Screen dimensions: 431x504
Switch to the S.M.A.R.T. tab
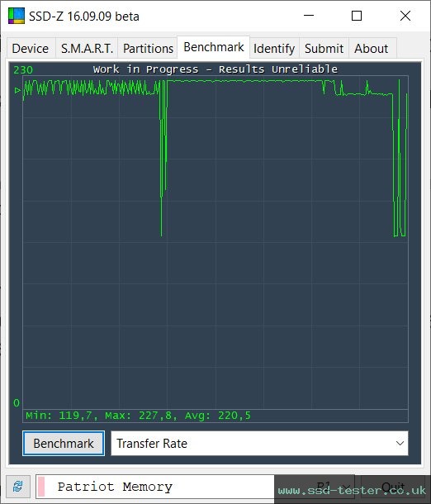click(x=87, y=49)
